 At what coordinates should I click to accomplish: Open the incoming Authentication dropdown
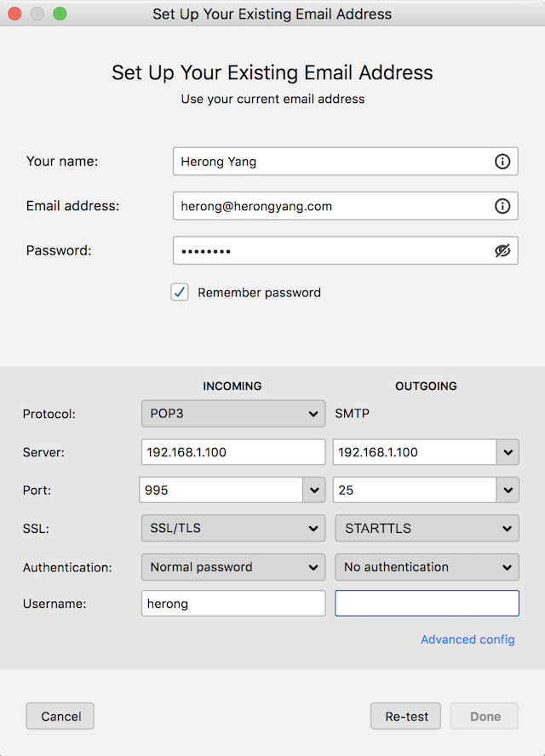pyautogui.click(x=232, y=567)
